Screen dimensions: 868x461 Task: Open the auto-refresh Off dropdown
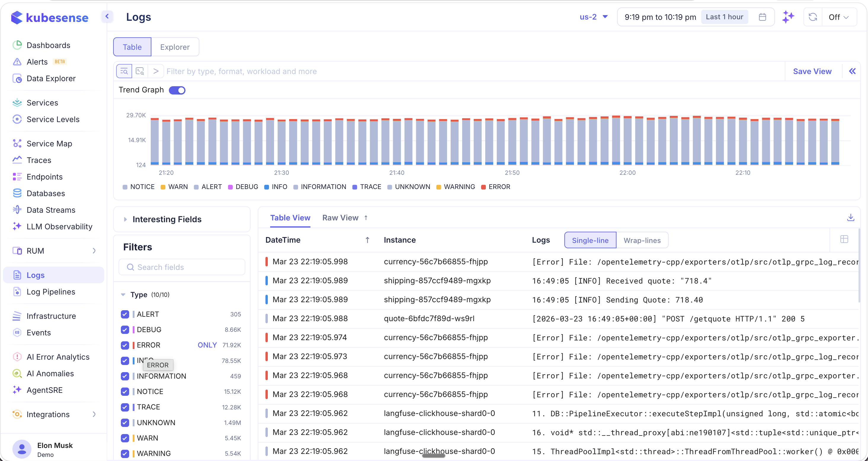838,17
